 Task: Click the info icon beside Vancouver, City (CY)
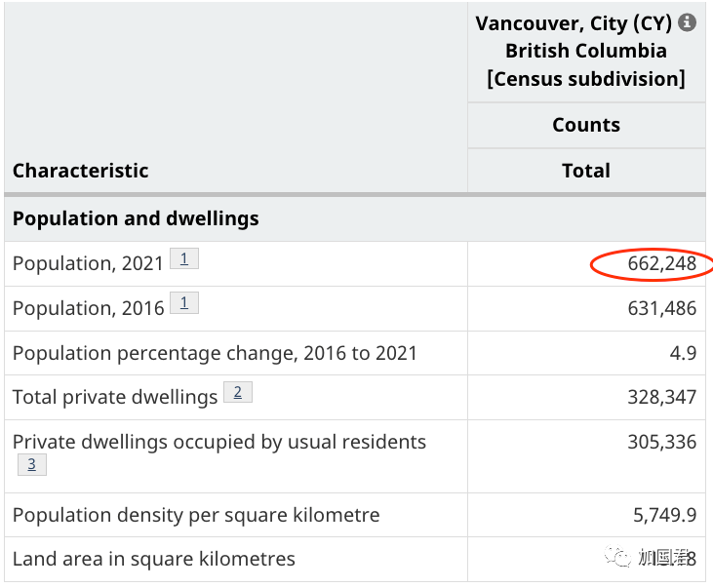pyautogui.click(x=687, y=22)
